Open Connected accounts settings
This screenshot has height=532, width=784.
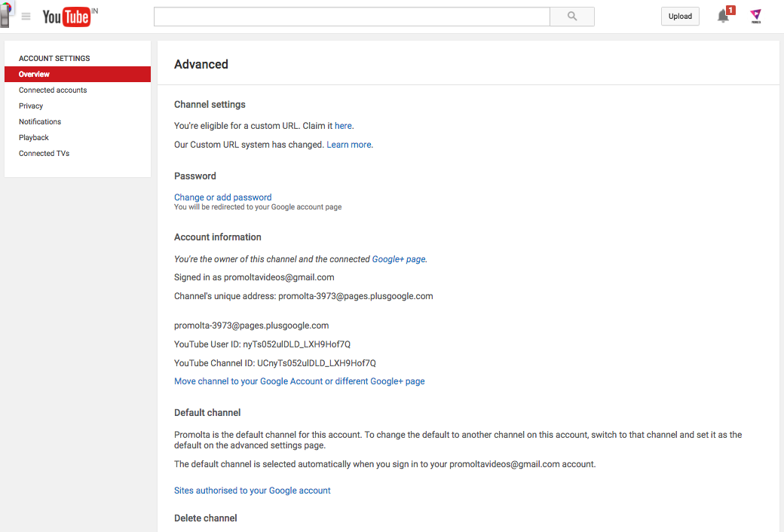[53, 90]
